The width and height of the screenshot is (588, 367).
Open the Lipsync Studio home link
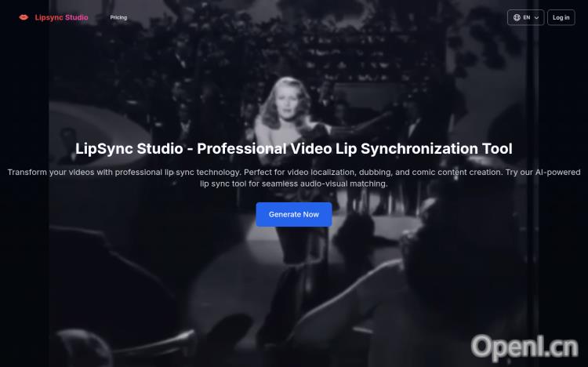61,17
